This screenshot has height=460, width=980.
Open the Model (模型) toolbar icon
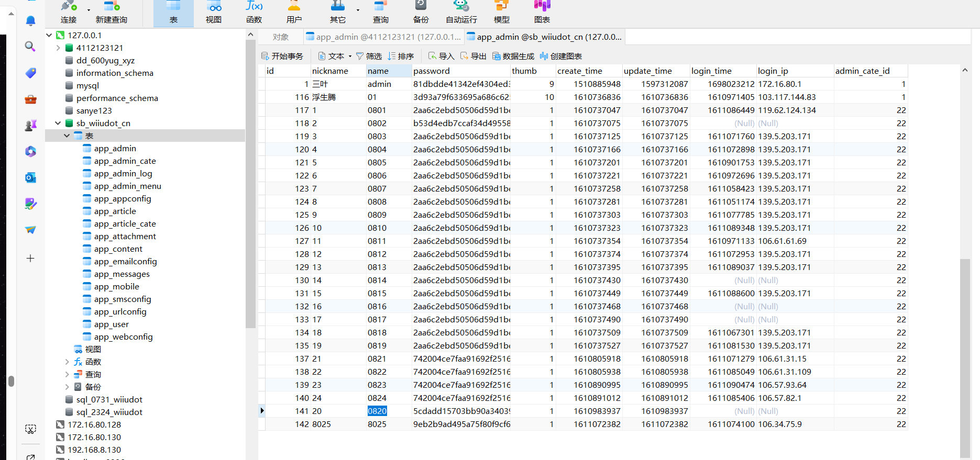click(502, 13)
